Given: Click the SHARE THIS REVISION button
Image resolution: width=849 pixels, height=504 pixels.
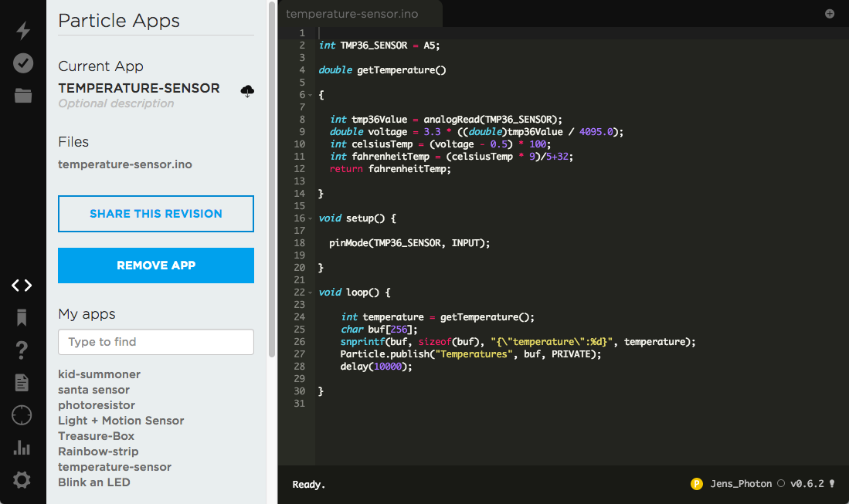Looking at the screenshot, I should click(x=156, y=214).
